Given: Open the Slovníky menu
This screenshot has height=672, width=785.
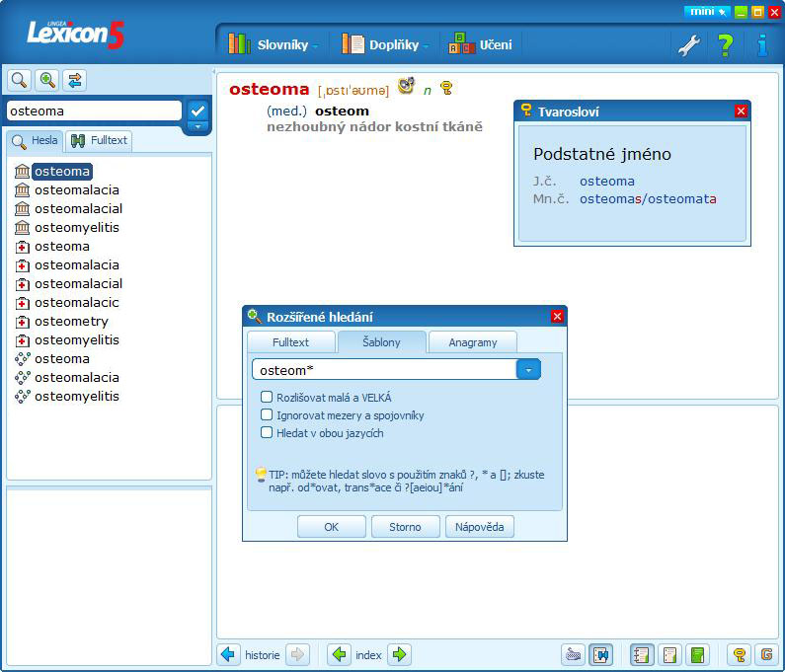Looking at the screenshot, I should pyautogui.click(x=274, y=44).
